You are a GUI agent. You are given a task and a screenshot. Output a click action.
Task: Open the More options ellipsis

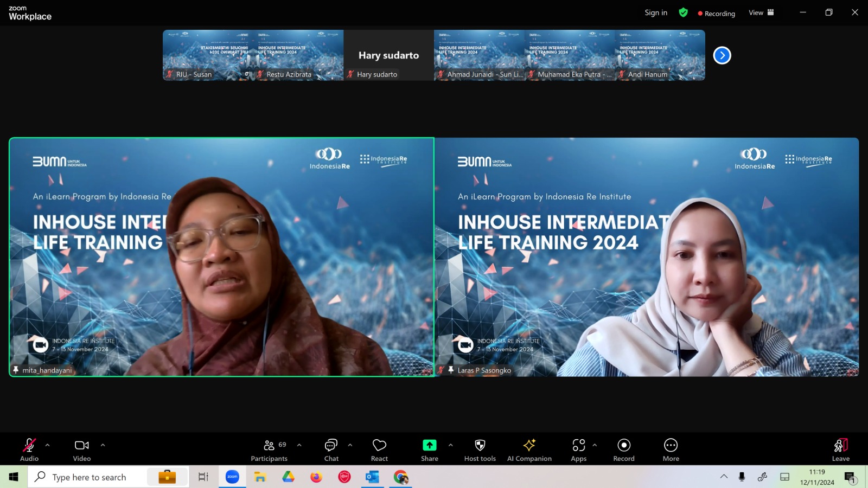click(671, 445)
